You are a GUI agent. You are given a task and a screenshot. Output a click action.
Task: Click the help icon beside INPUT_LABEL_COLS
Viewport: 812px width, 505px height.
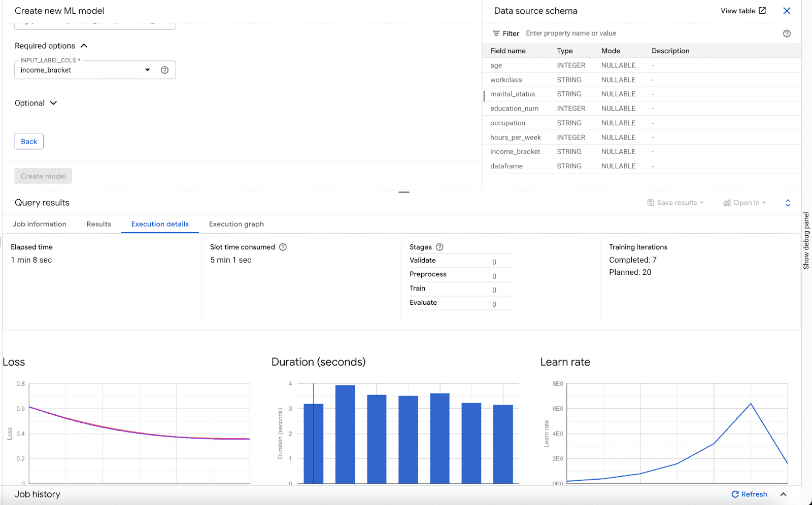point(164,69)
